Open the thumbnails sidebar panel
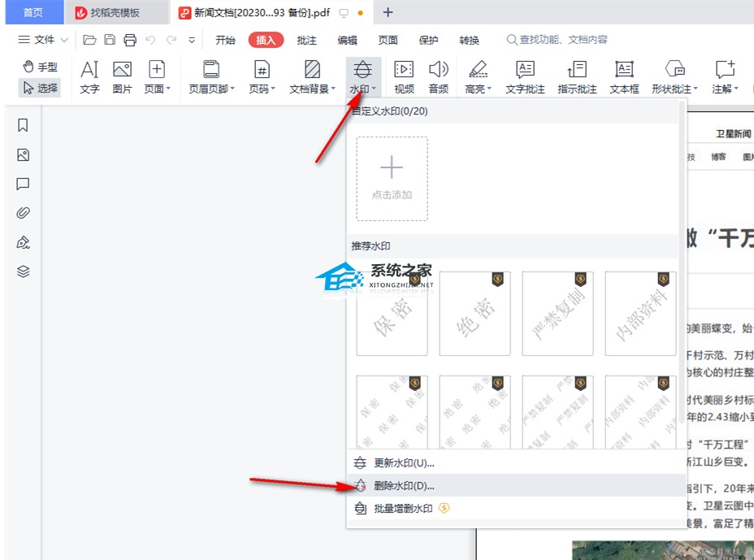This screenshot has height=560, width=754. tap(23, 155)
